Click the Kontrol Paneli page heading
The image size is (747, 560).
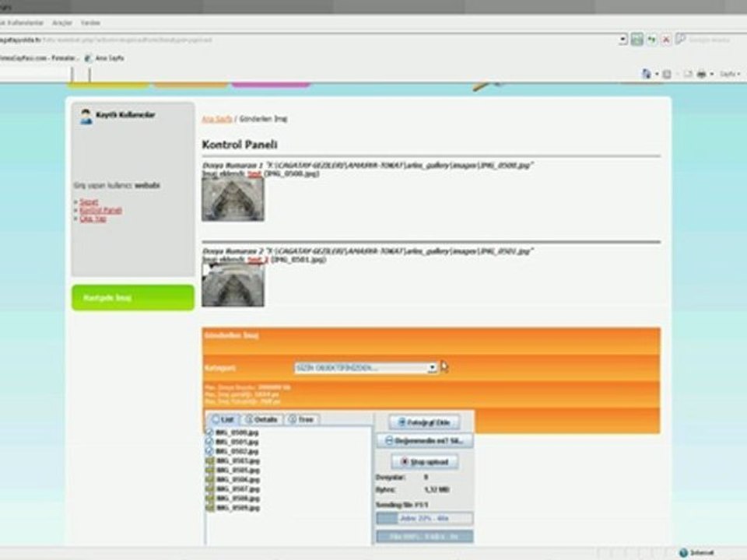point(240,145)
